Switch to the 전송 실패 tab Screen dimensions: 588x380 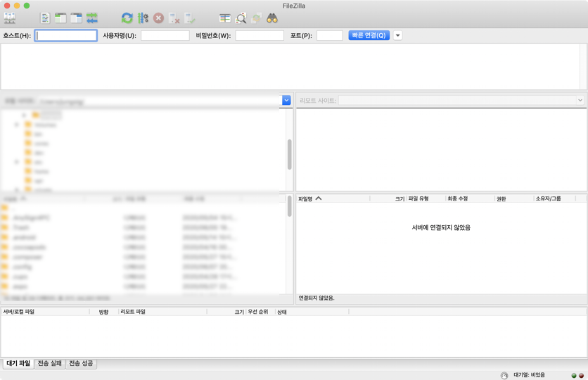pyautogui.click(x=49, y=363)
